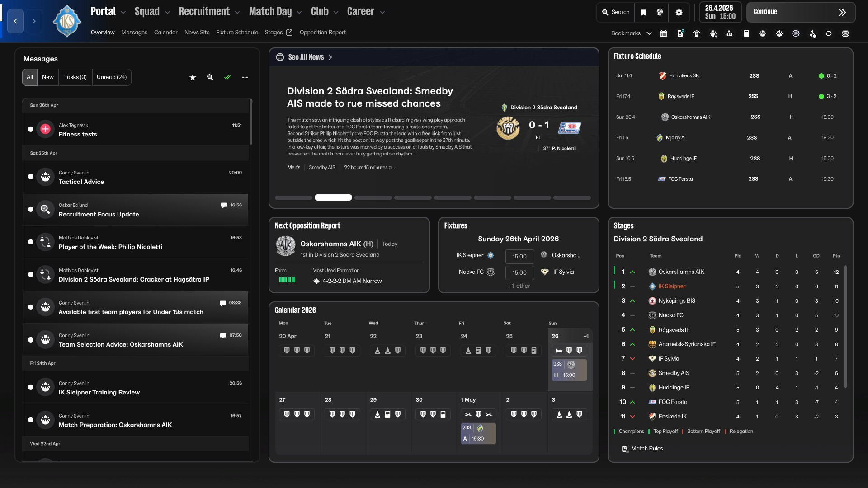Click the magnifier icon in Messages panel
The image size is (868, 488).
click(x=210, y=77)
